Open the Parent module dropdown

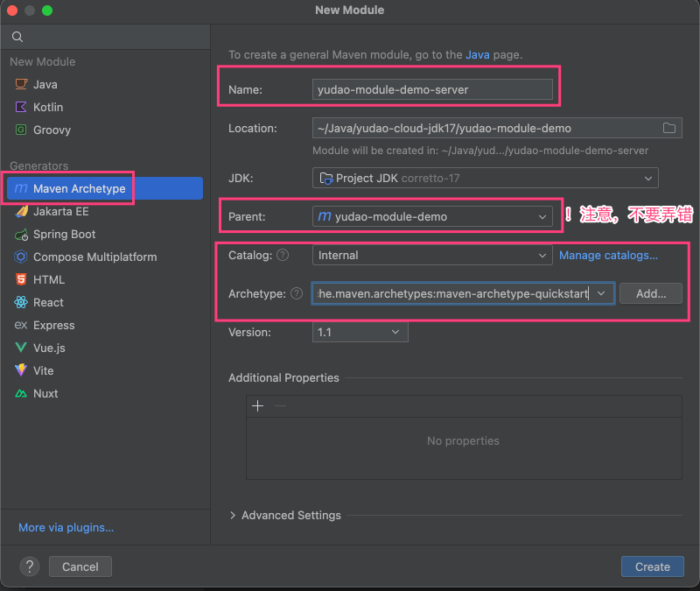[x=432, y=216]
